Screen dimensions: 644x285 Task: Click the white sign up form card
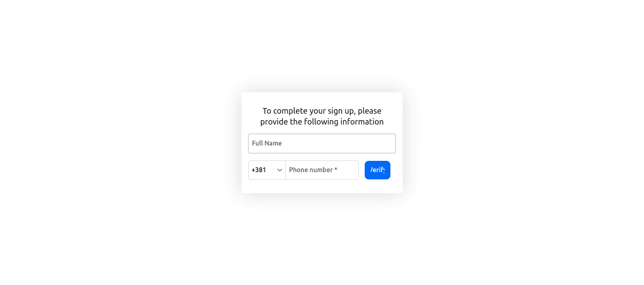[322, 186]
